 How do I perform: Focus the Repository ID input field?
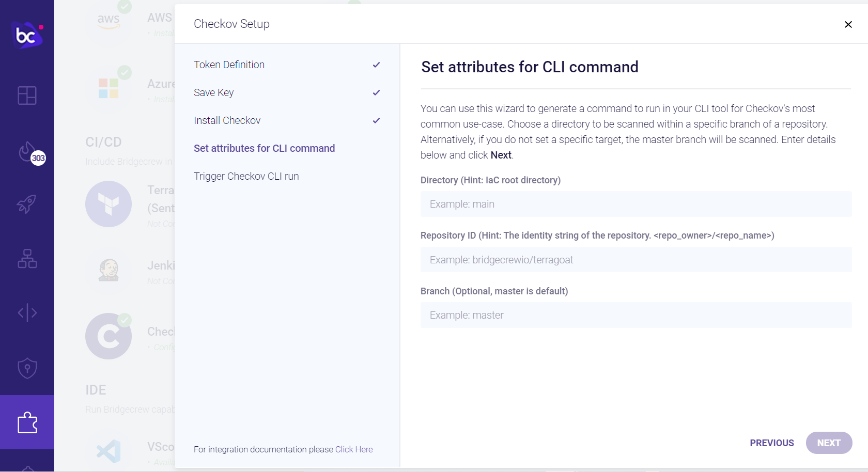pos(636,260)
